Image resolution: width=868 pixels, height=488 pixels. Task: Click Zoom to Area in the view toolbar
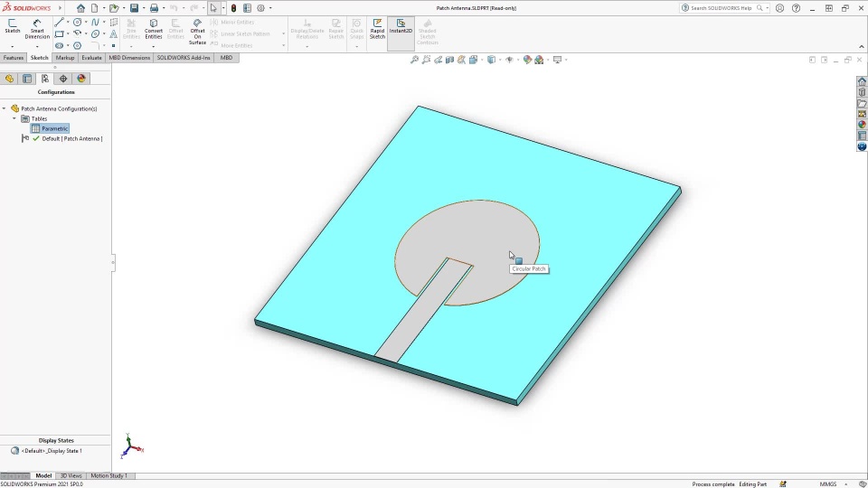(x=426, y=60)
